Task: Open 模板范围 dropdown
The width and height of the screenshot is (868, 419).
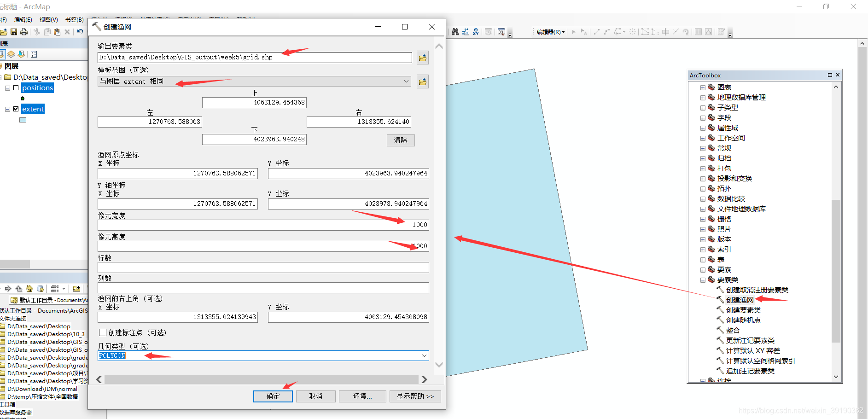Action: click(406, 81)
